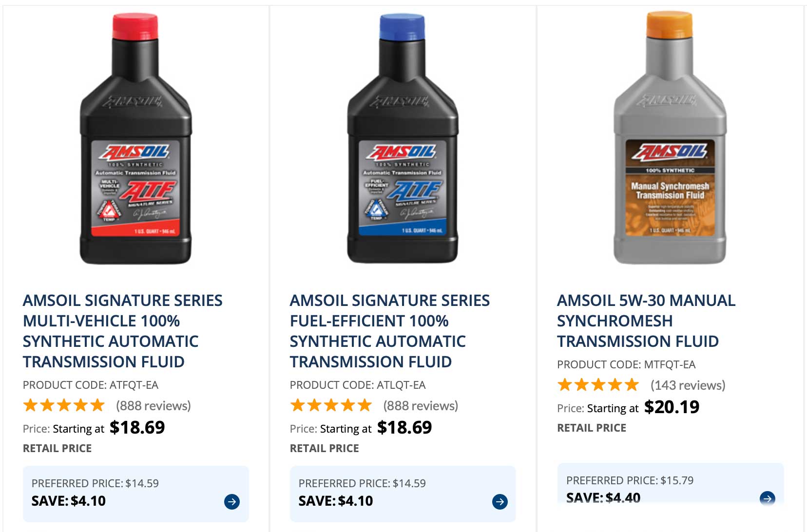Image resolution: width=807 pixels, height=532 pixels.
Task: Click the blue arrow icon on the Multi-Vehicle ATF card
Action: tap(233, 500)
